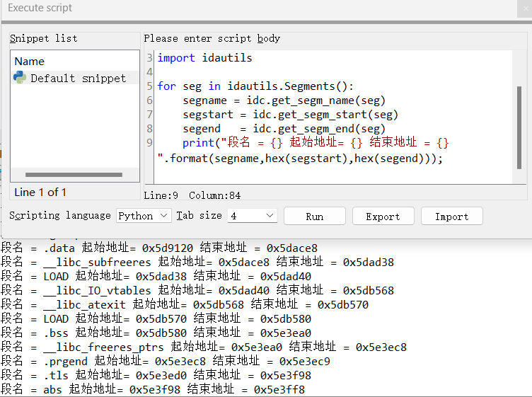Click the .bss segment output line
This screenshot has width=532, height=397.
pos(156,333)
